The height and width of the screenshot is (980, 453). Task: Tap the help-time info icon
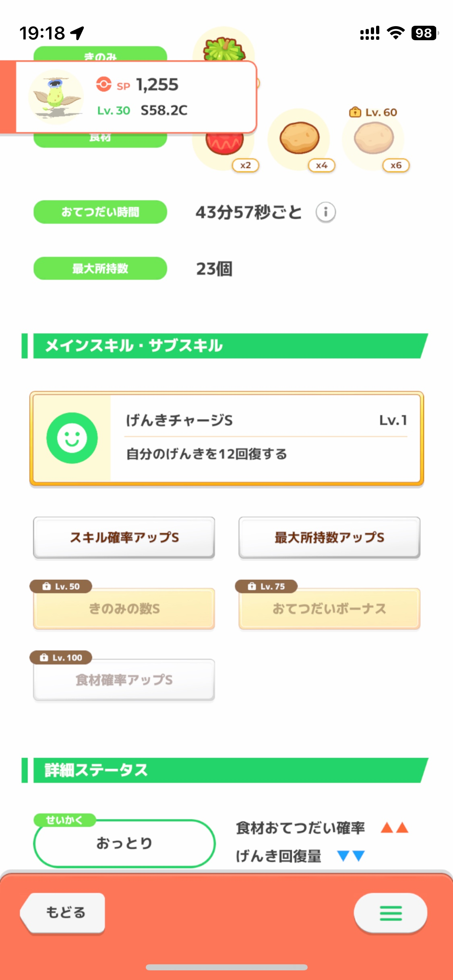click(x=325, y=212)
